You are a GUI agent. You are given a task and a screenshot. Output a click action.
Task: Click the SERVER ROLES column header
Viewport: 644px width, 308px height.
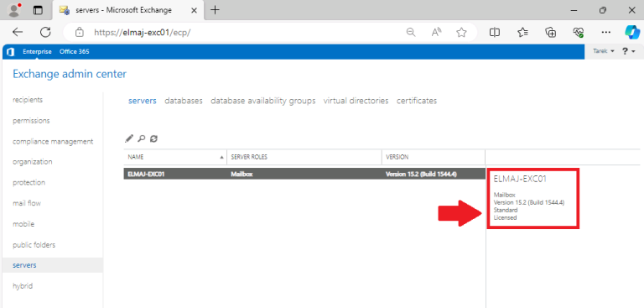coord(304,157)
